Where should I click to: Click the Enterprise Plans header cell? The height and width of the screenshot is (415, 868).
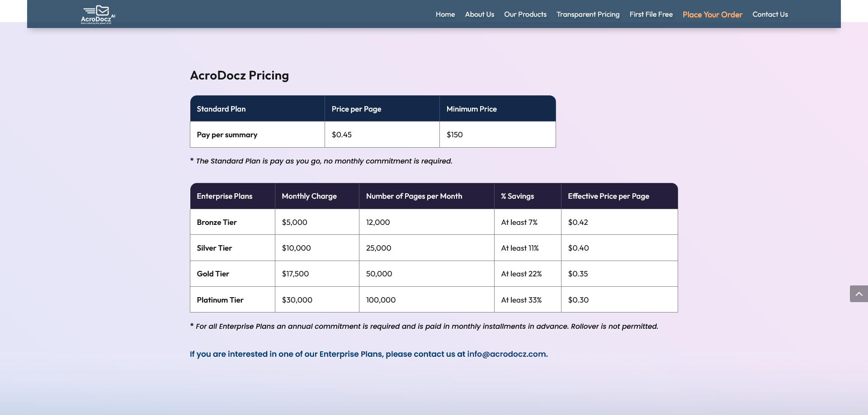[x=232, y=196]
